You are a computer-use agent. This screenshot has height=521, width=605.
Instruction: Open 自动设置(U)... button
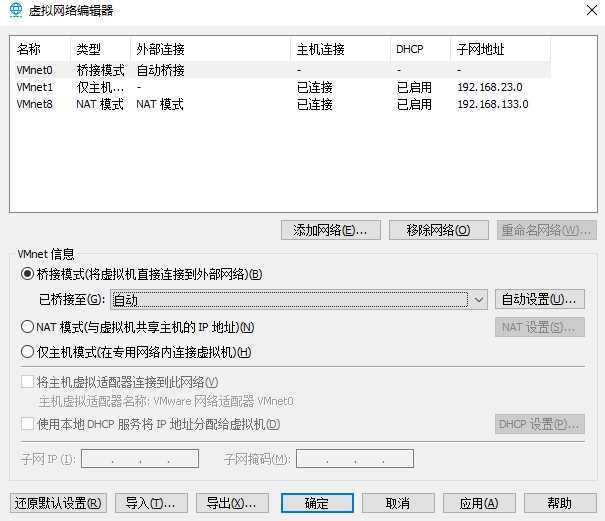540,299
